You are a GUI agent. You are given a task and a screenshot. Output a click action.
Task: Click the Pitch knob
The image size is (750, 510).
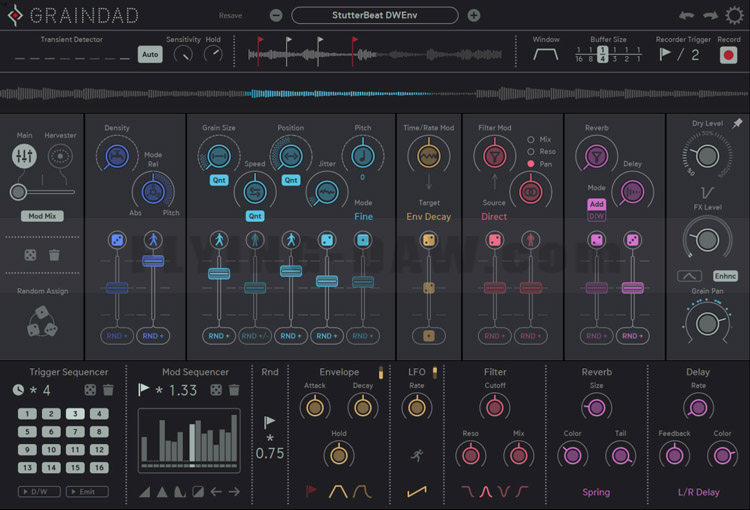tap(363, 156)
